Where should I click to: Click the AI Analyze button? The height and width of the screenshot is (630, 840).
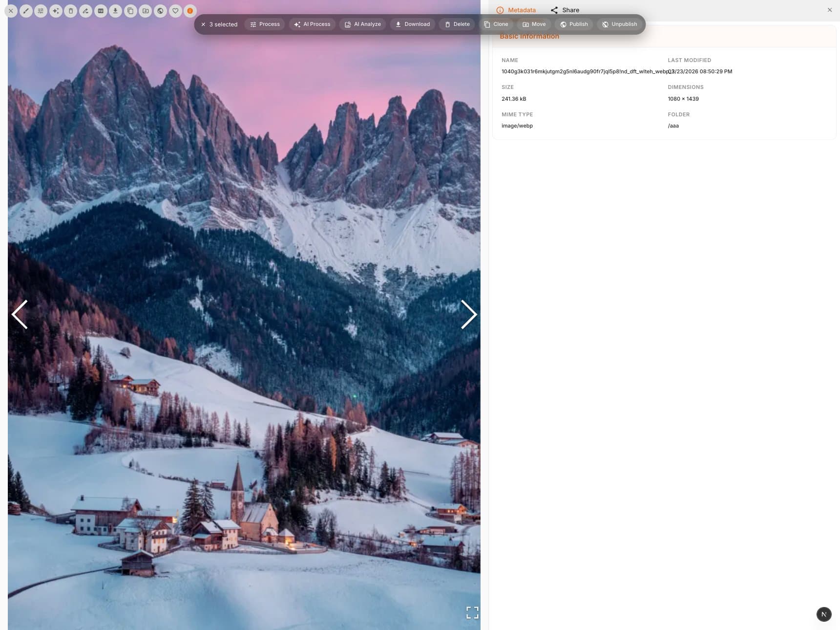(x=362, y=24)
